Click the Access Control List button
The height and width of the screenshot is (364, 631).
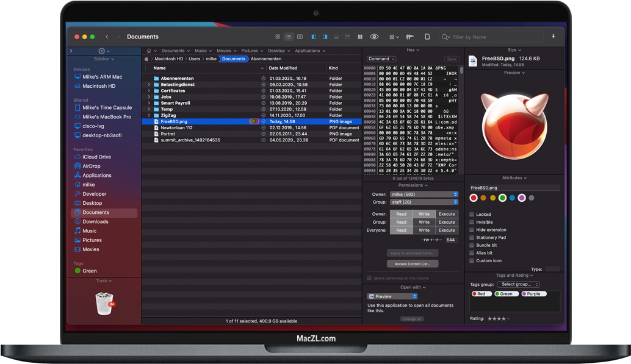413,263
